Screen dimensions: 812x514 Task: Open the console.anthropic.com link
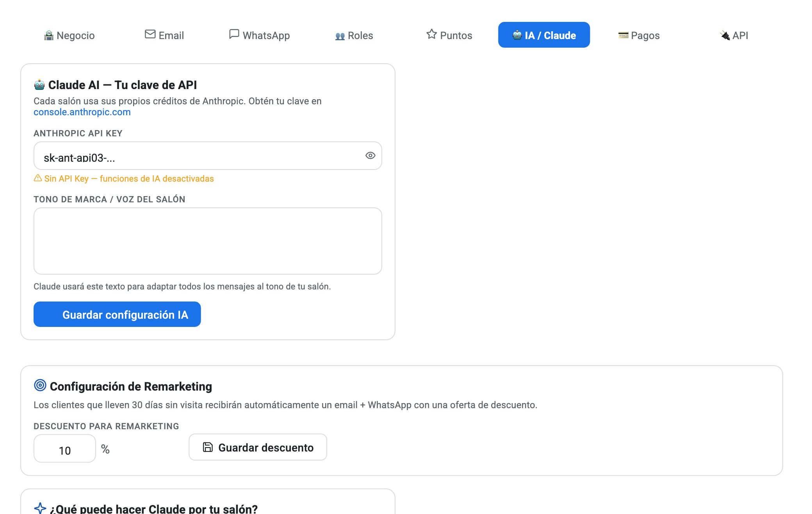coord(82,112)
